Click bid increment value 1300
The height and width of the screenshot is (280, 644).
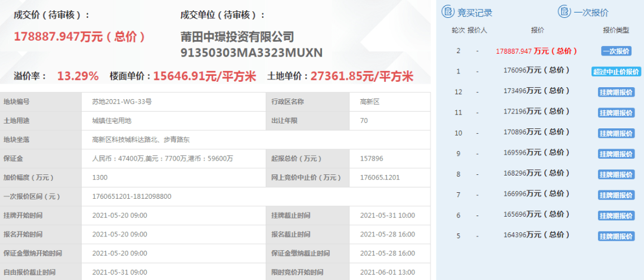[100, 178]
